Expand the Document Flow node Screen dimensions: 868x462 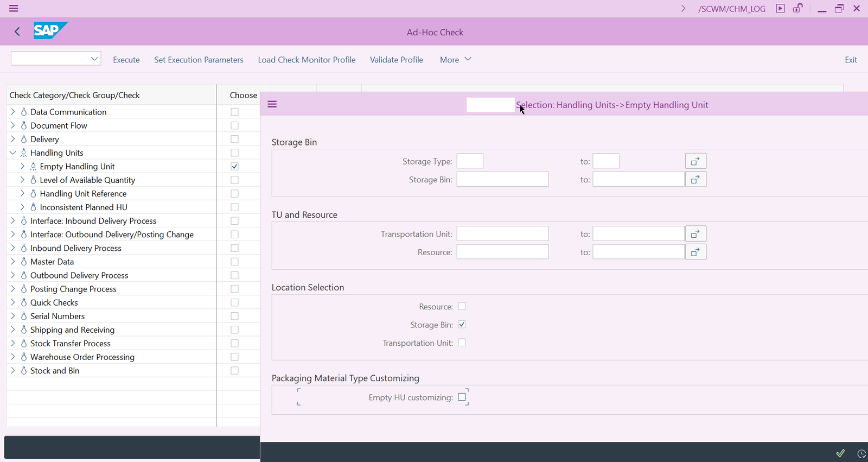click(13, 125)
